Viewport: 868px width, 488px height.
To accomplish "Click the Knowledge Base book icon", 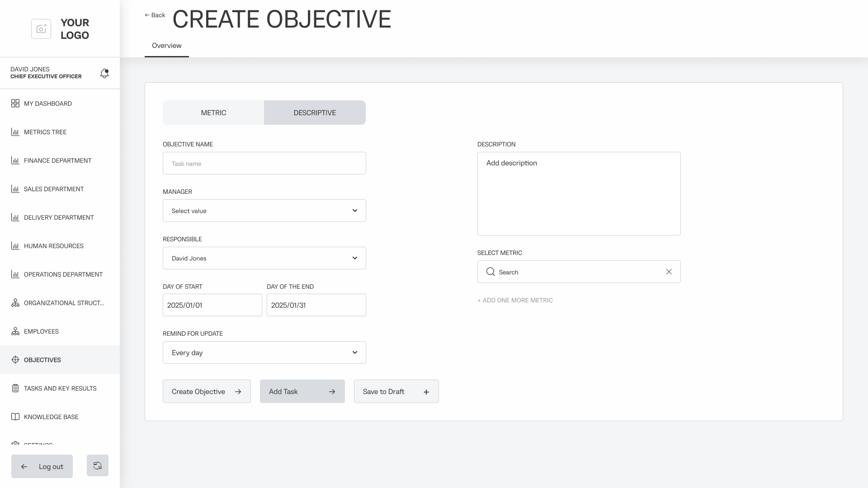I will point(15,417).
